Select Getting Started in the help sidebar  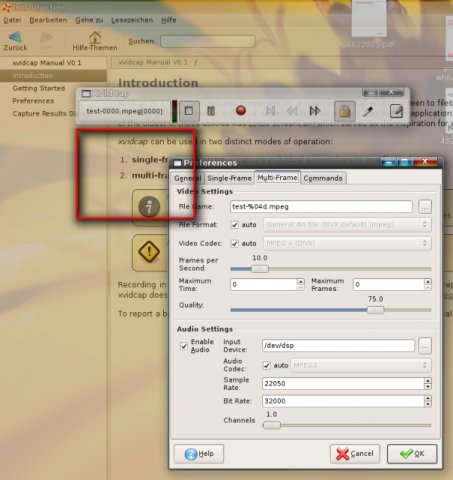(39, 88)
